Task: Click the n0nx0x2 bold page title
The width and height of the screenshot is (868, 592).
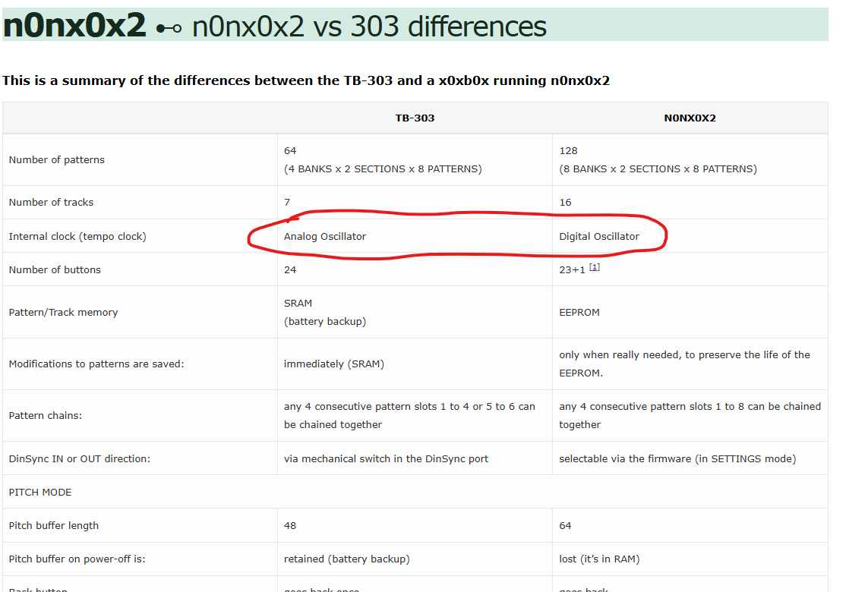Action: click(74, 26)
